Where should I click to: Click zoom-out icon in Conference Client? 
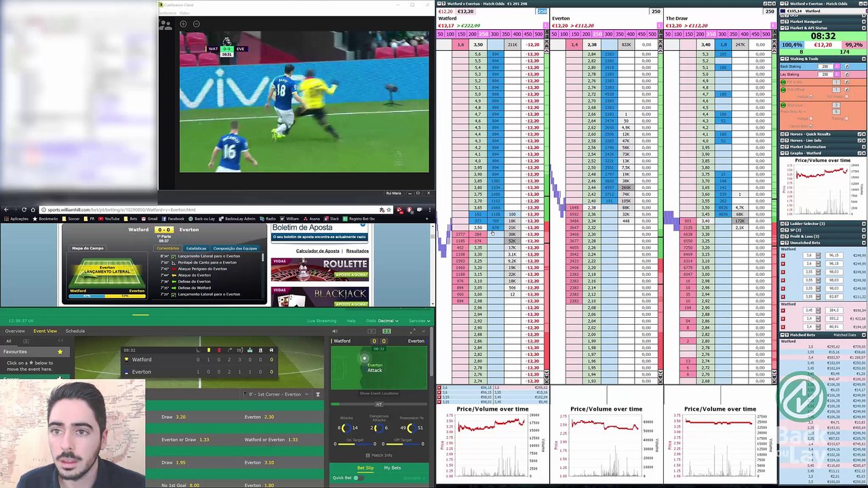click(x=196, y=24)
